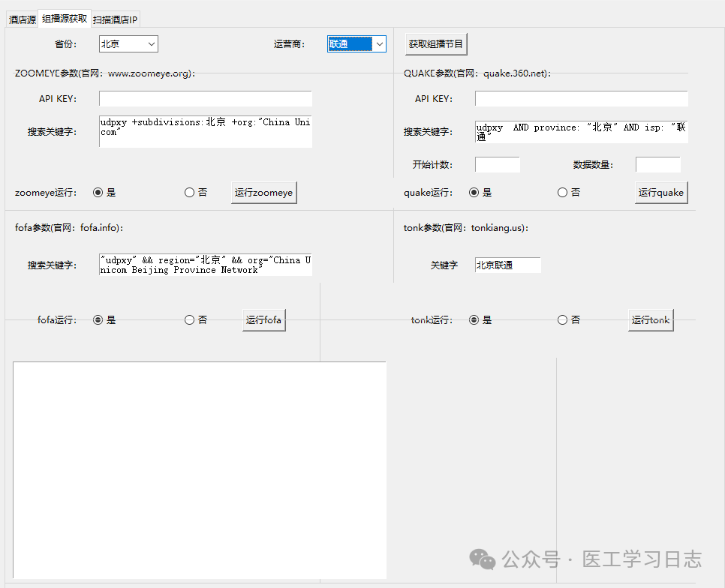Stay on the 组播源获取 tab
725x588 pixels.
[x=64, y=19]
